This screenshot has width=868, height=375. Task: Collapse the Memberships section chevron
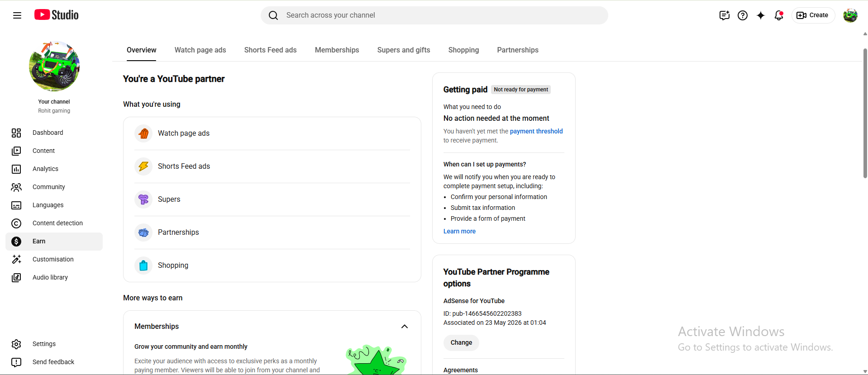coord(405,327)
